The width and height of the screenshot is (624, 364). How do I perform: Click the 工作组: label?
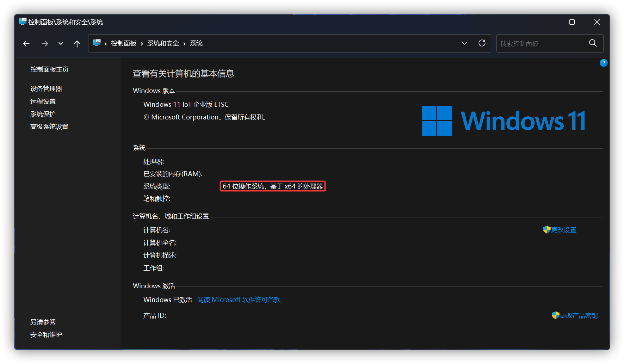[x=154, y=268]
